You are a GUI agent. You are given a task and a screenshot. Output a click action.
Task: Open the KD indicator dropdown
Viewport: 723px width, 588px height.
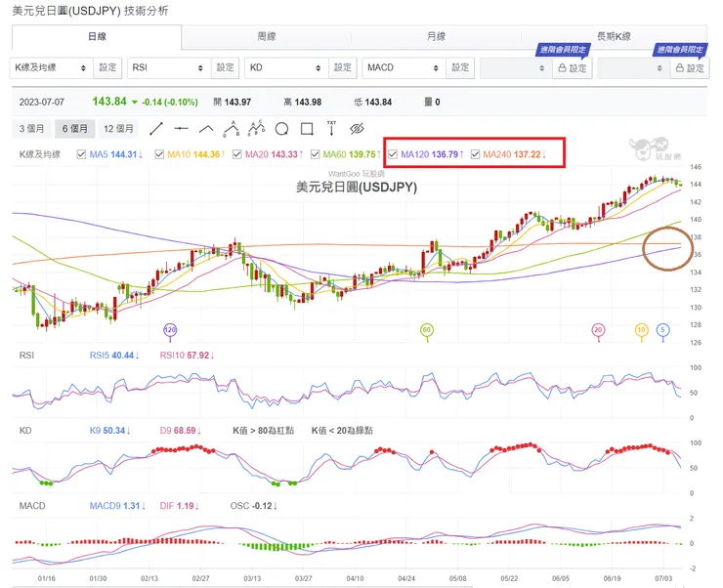click(286, 67)
